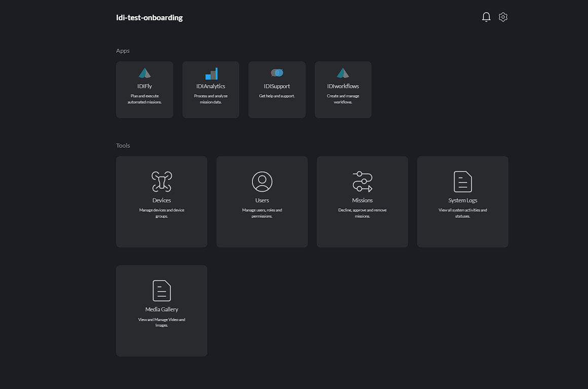Image resolution: width=588 pixels, height=389 pixels.
Task: Open the settings gear icon
Action: point(503,17)
